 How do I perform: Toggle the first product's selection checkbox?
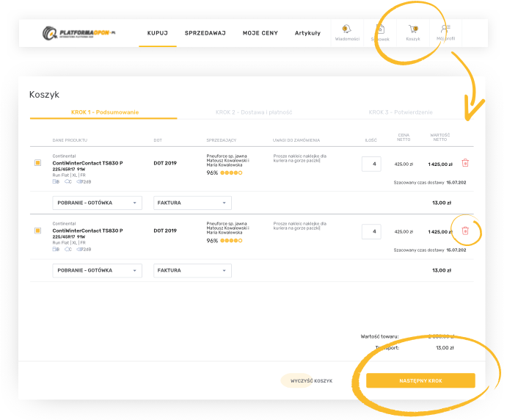[x=37, y=163]
